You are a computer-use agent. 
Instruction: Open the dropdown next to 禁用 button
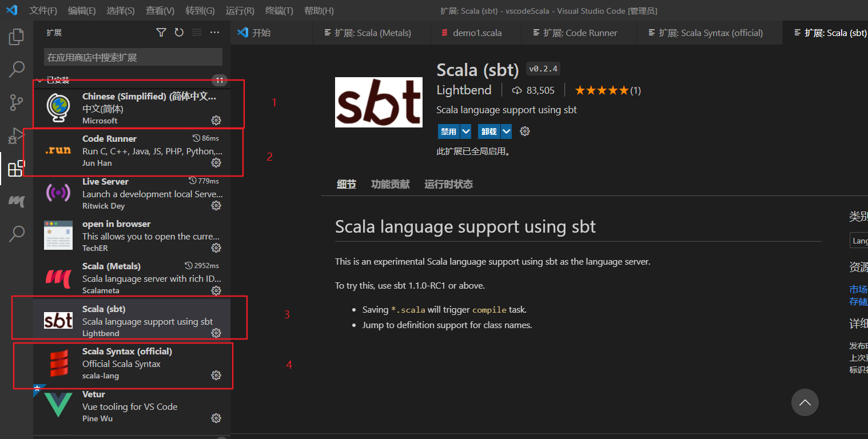(x=465, y=131)
